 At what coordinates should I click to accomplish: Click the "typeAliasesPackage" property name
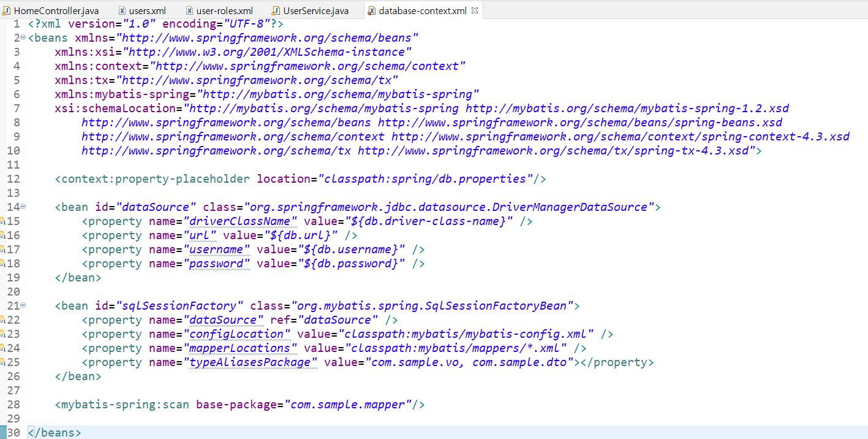coord(251,362)
